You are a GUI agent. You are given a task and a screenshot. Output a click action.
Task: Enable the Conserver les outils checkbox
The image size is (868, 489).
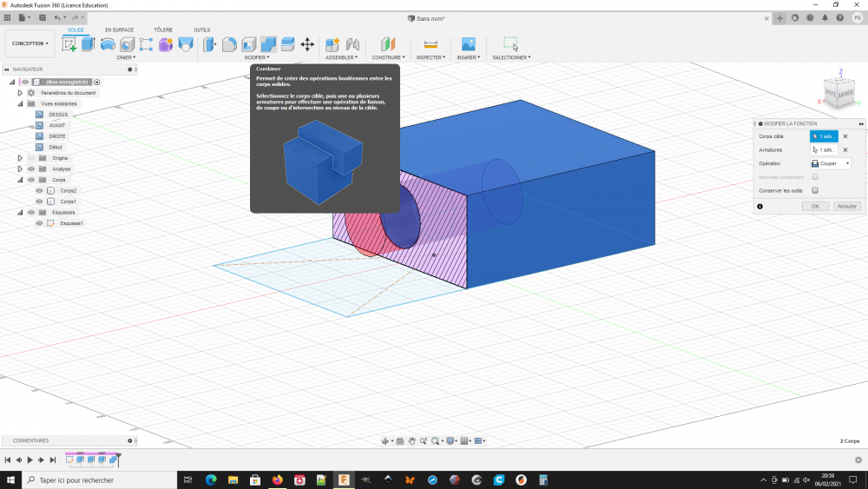(815, 190)
